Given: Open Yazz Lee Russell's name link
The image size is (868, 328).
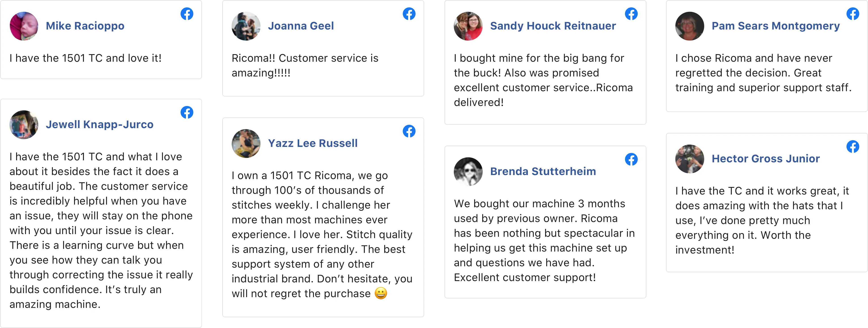Looking at the screenshot, I should pyautogui.click(x=313, y=144).
